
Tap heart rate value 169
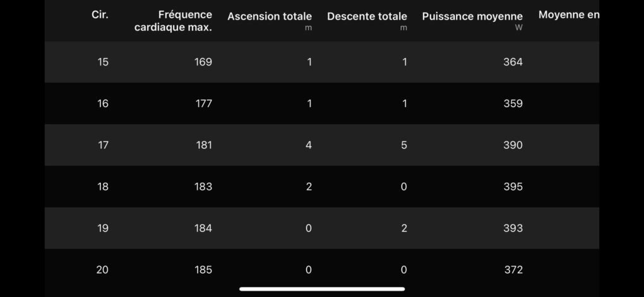click(x=203, y=62)
